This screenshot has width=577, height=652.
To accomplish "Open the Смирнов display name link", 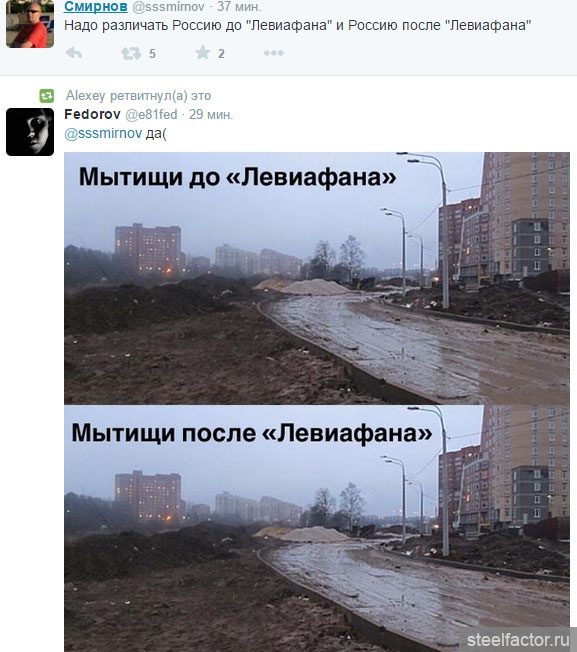I will [96, 6].
